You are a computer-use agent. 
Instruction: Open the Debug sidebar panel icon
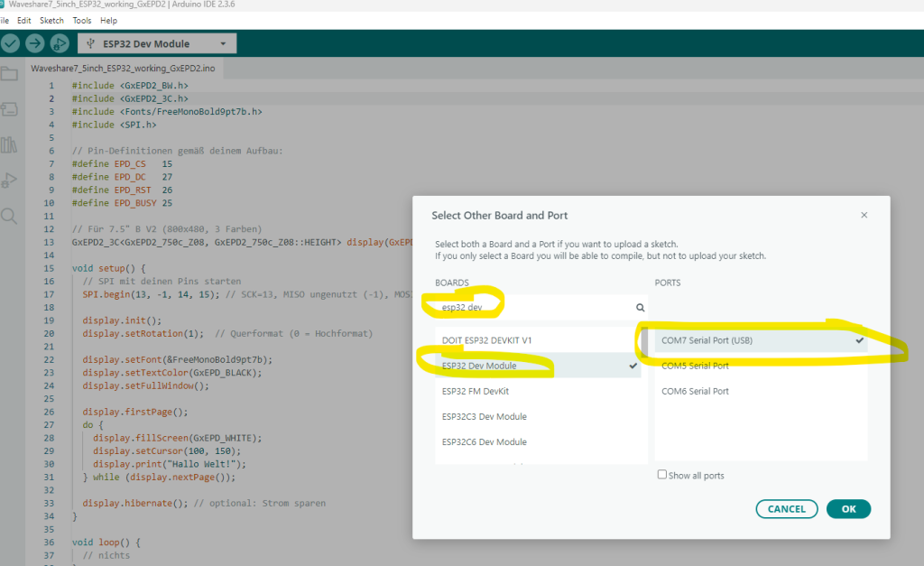[9, 180]
